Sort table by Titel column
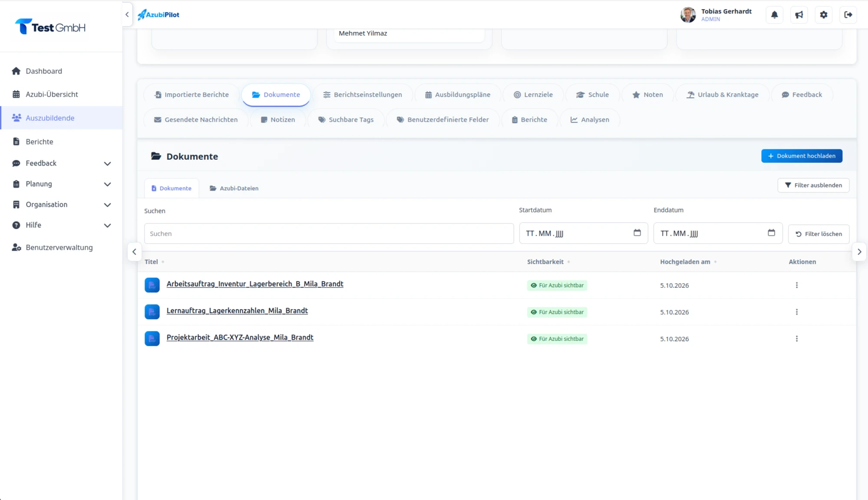The image size is (868, 500). point(154,262)
